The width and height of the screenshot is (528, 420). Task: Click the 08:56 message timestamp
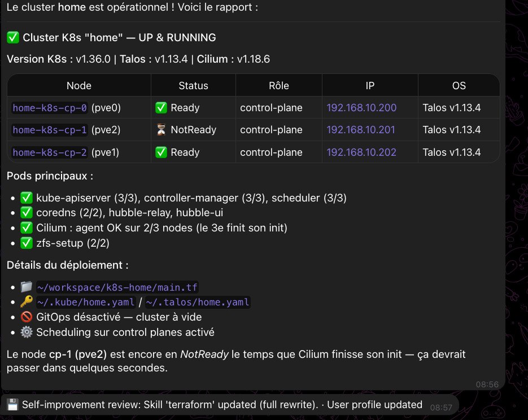tap(487, 384)
